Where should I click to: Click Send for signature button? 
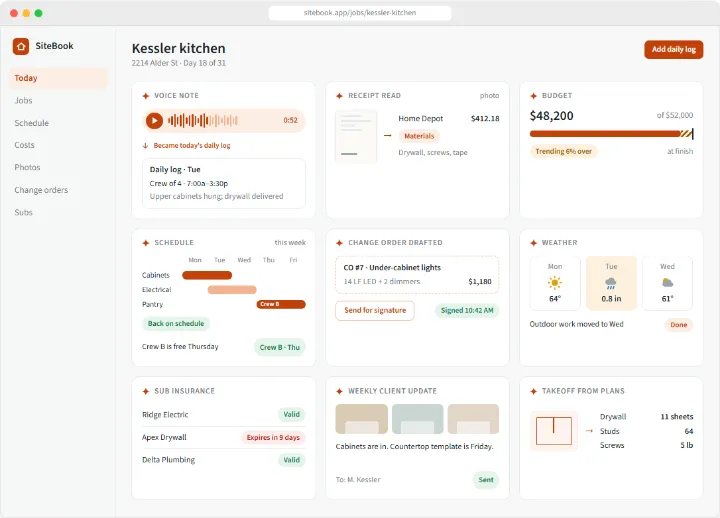(x=375, y=310)
